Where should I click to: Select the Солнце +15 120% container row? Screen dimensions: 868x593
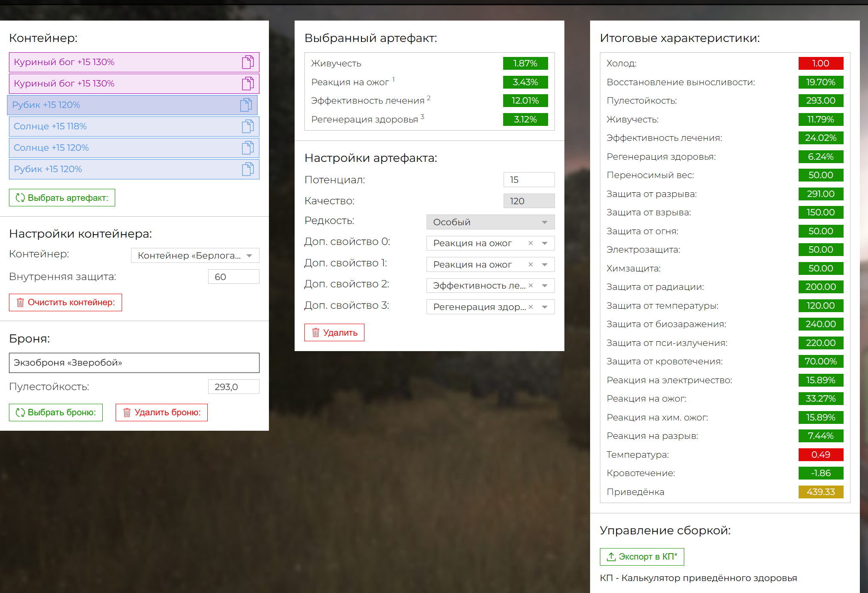point(134,148)
